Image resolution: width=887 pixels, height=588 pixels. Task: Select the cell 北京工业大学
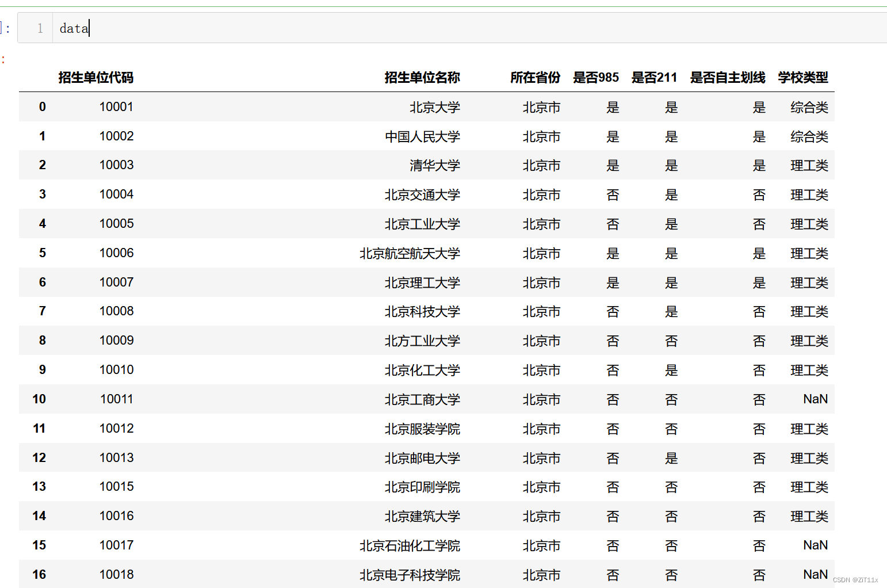tap(423, 224)
